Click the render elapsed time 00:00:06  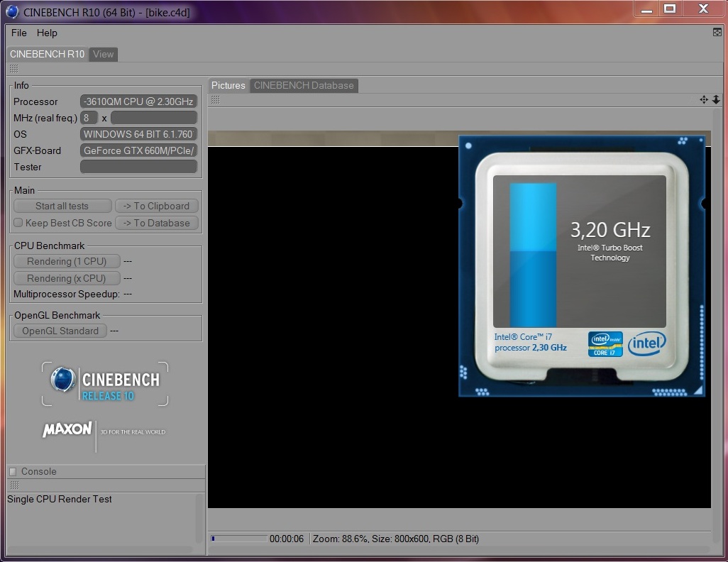tap(287, 539)
